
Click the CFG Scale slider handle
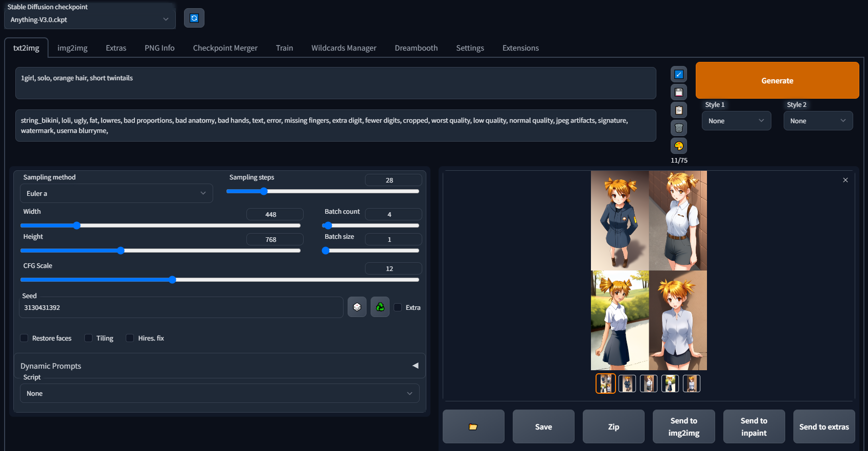pos(172,280)
